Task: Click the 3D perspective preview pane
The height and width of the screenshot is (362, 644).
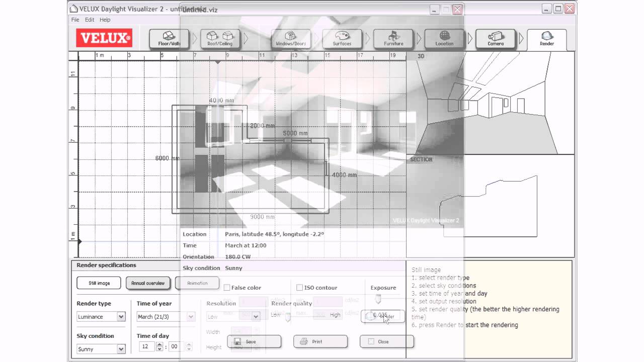Action: [x=490, y=103]
